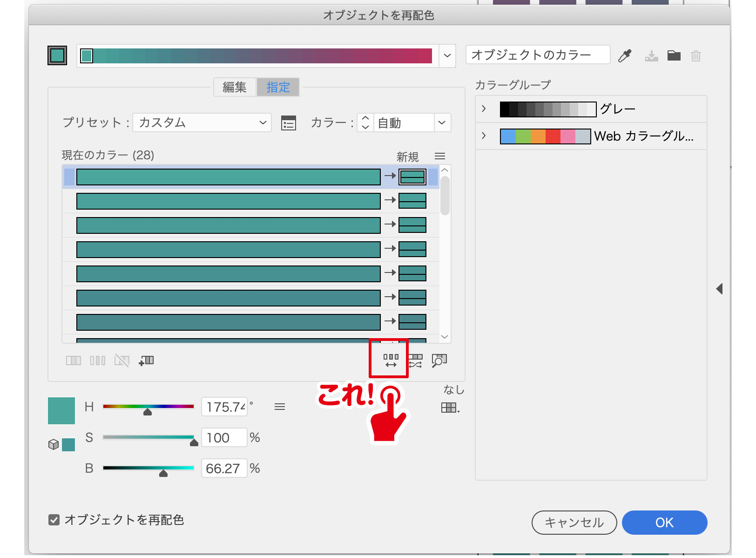Click the swatch library grid icon
This screenshot has width=756, height=558.
click(450, 408)
